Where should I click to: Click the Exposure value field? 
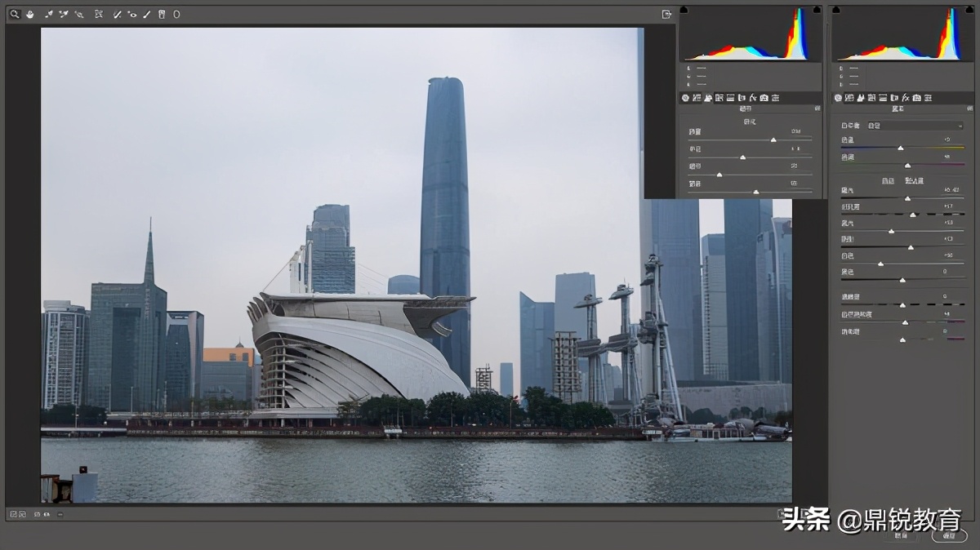(951, 189)
